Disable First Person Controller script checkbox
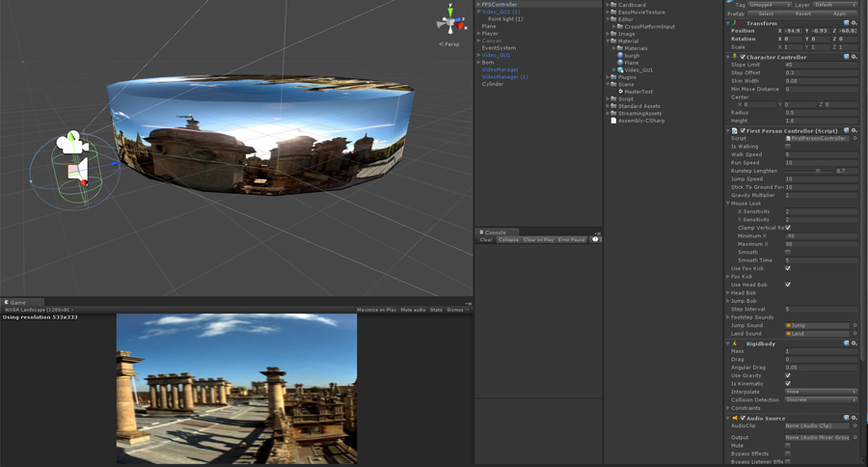 click(743, 130)
